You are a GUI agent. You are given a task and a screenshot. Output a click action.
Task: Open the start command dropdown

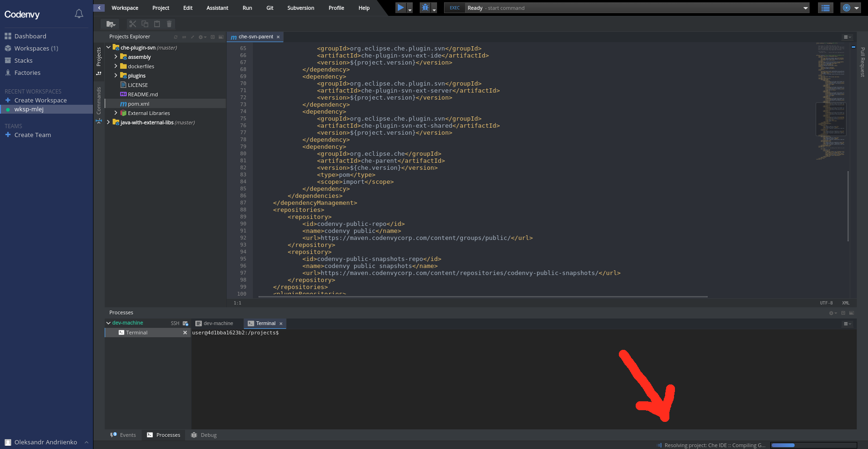pos(805,8)
